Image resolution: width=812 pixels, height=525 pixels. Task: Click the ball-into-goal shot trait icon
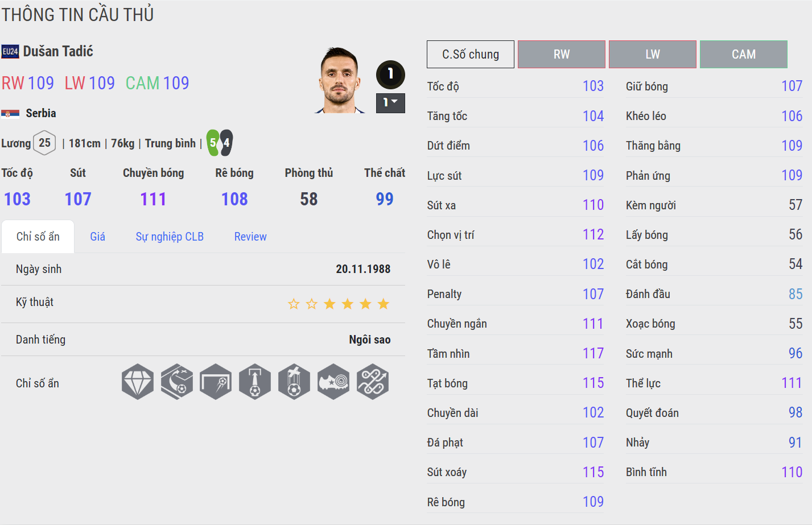(x=216, y=382)
